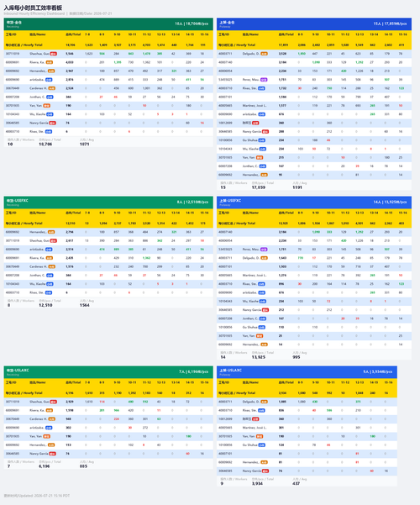
Task: Click the Inbound Hourly Efficiency Dashboard date subtitle
Action: coord(58,13)
